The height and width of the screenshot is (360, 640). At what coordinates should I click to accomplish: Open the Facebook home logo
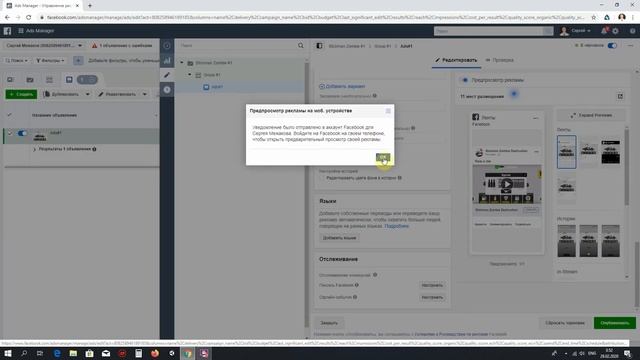[x=7, y=31]
